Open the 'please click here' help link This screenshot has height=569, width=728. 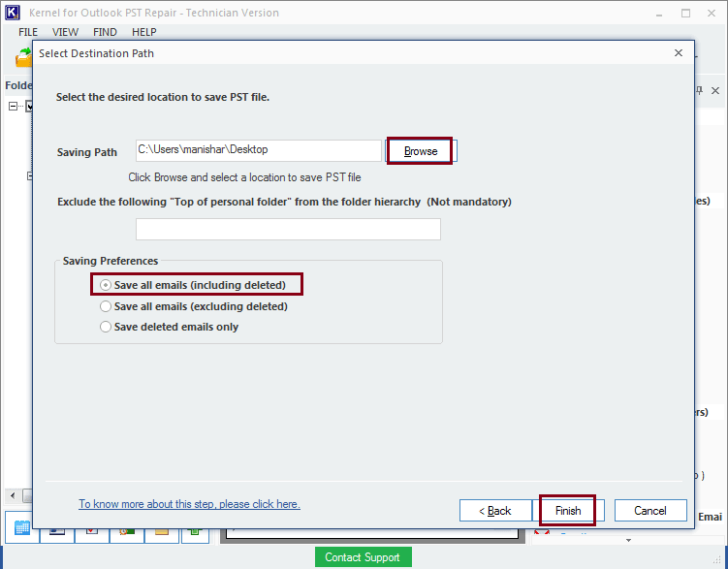tap(189, 504)
